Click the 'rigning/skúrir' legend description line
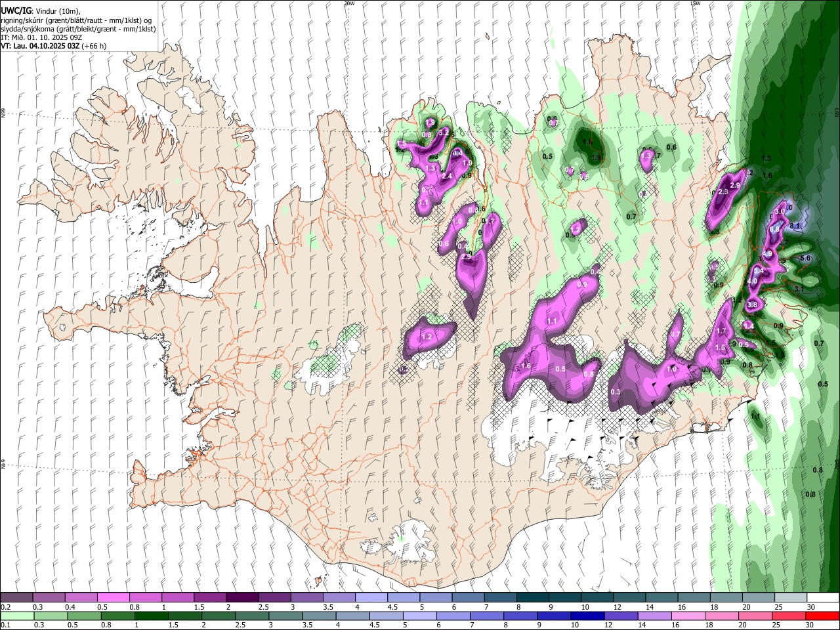 (76, 20)
